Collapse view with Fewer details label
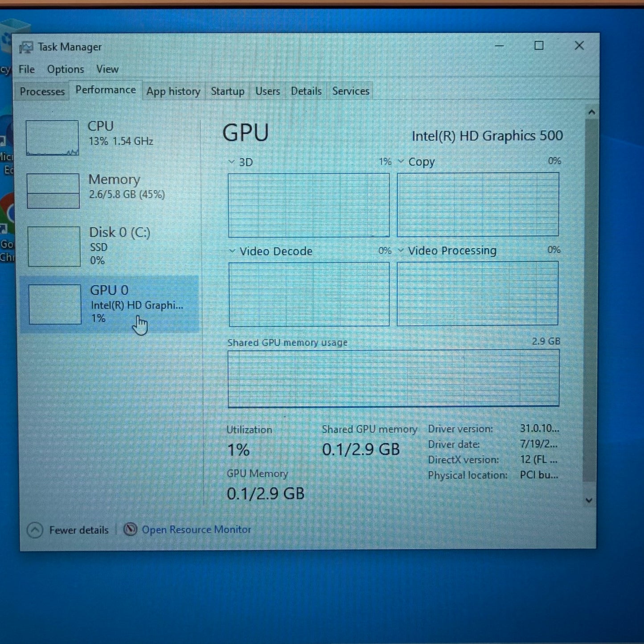The image size is (644, 644). (79, 530)
